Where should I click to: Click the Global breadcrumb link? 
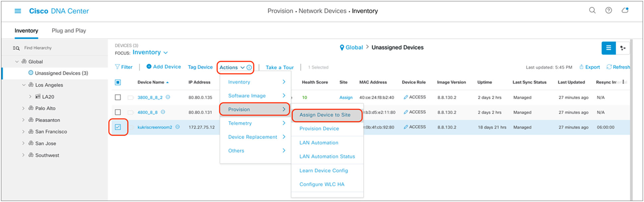pyautogui.click(x=354, y=47)
